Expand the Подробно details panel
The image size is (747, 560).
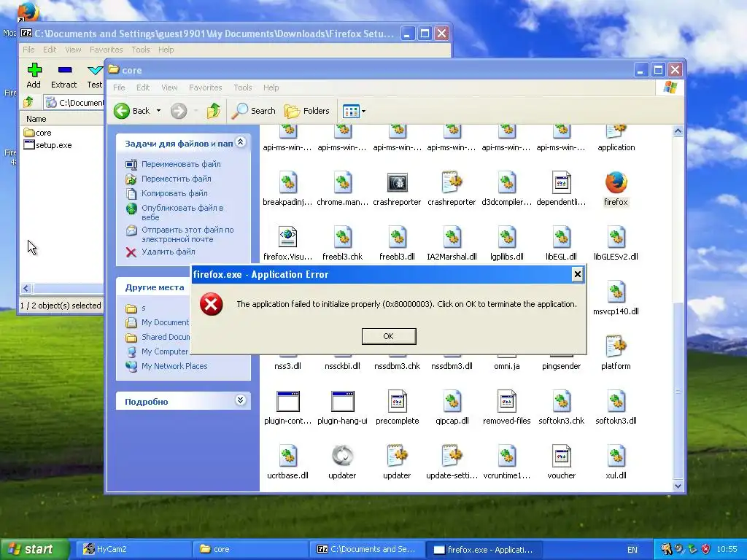tap(241, 400)
